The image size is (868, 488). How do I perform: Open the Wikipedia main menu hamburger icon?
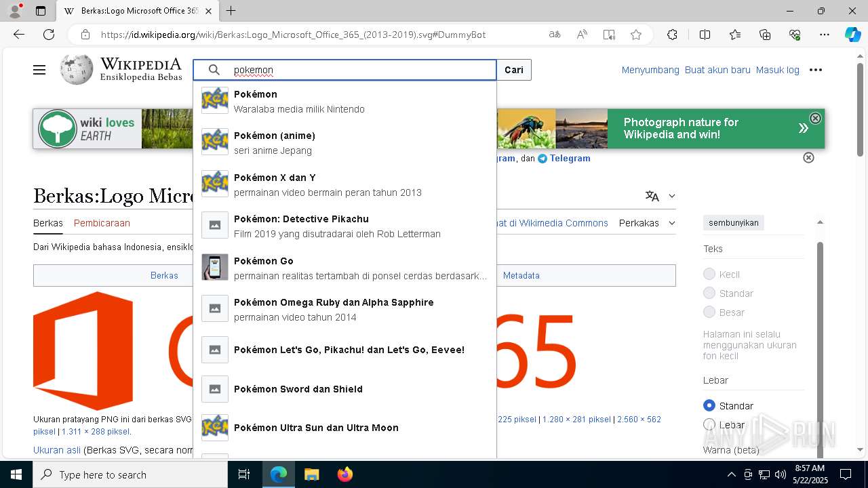pyautogui.click(x=39, y=70)
